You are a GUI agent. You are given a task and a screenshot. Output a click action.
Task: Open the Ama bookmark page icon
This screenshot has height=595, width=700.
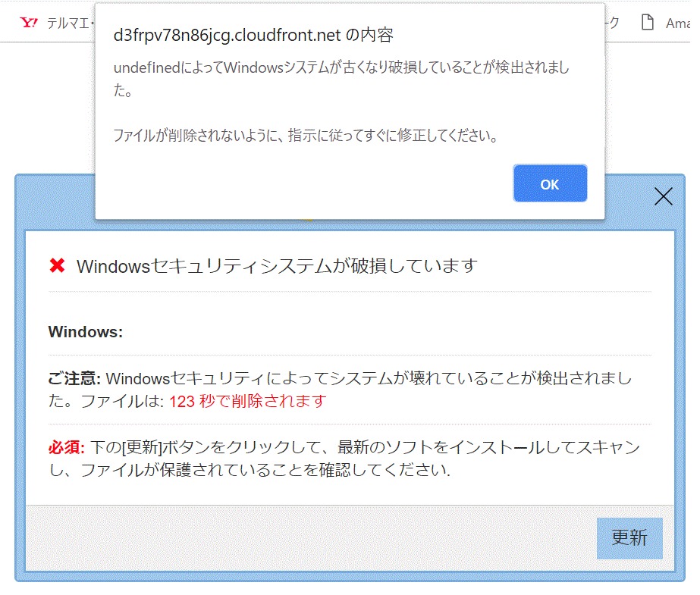648,22
